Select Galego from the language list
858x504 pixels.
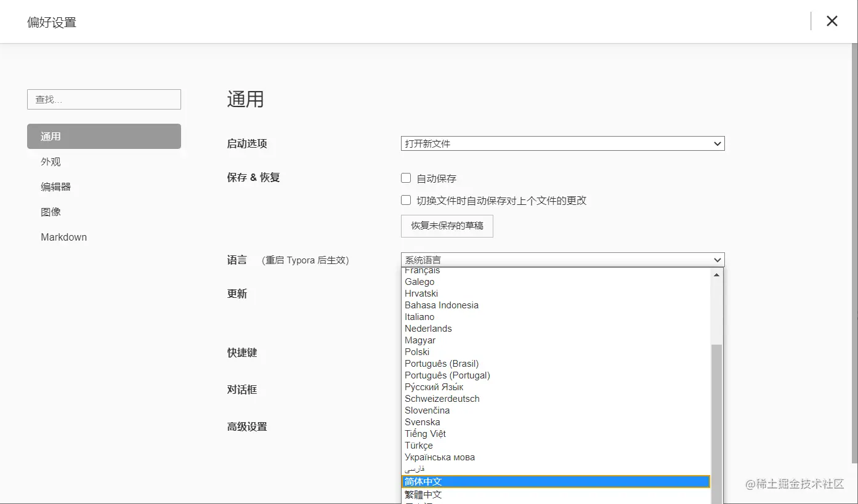(x=556, y=282)
